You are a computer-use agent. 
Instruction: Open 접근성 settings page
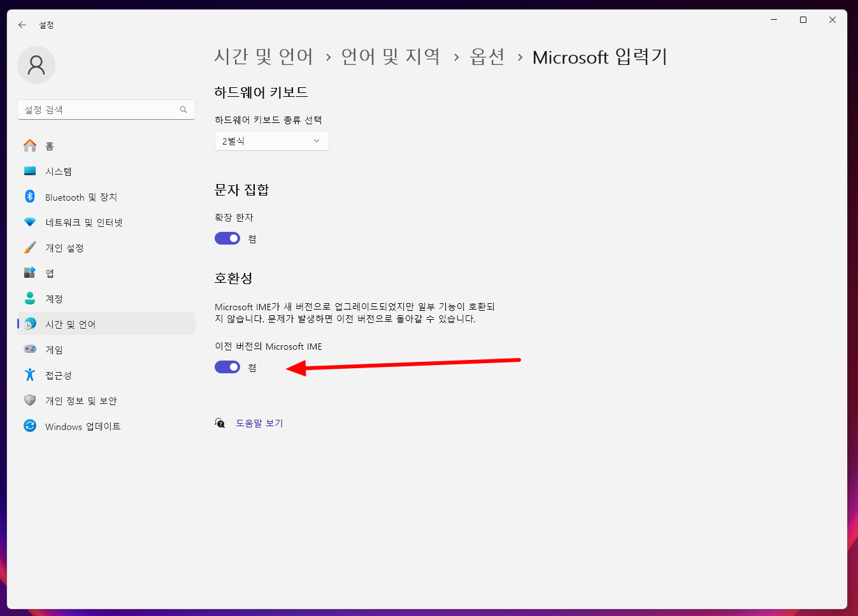pyautogui.click(x=106, y=375)
